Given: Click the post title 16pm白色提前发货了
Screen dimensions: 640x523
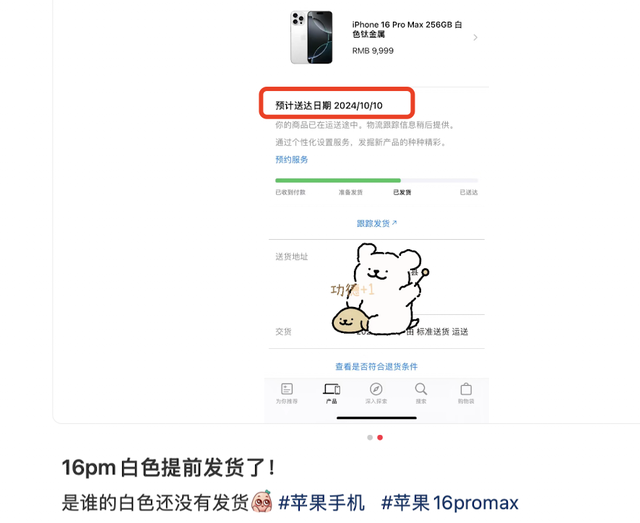Looking at the screenshot, I should pos(168,468).
